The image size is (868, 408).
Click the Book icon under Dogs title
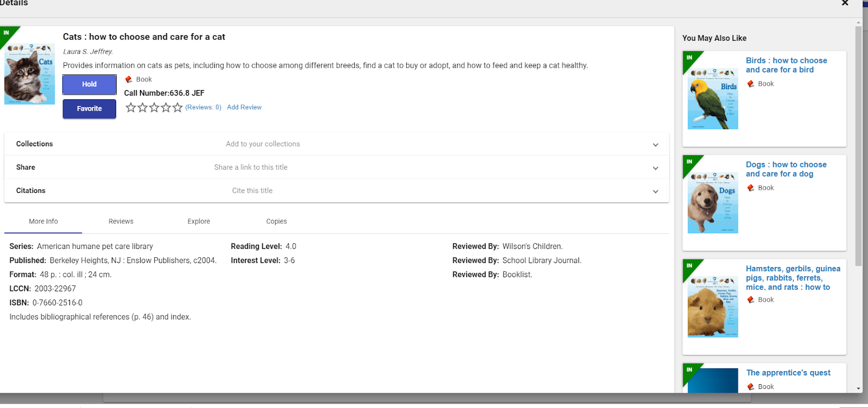[751, 188]
